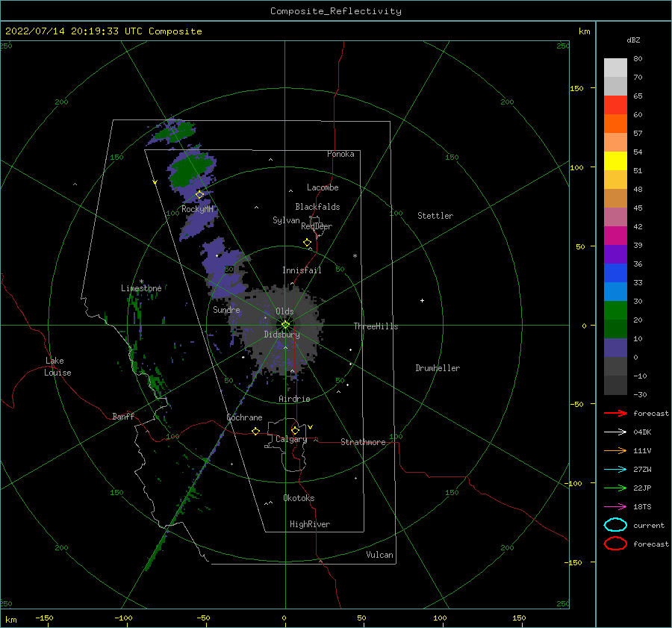Click the Banff label
This screenshot has width=672, height=628.
pyautogui.click(x=123, y=416)
